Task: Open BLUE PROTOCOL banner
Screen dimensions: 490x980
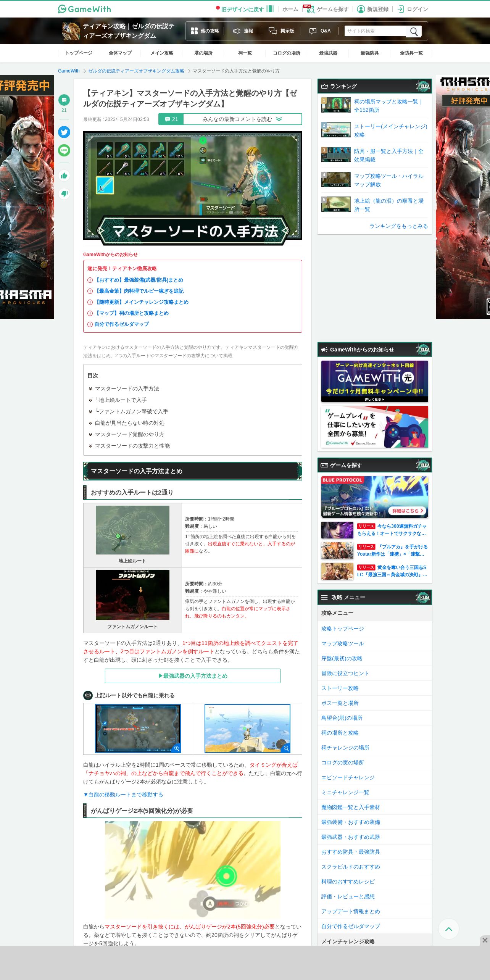Action: coord(375,497)
